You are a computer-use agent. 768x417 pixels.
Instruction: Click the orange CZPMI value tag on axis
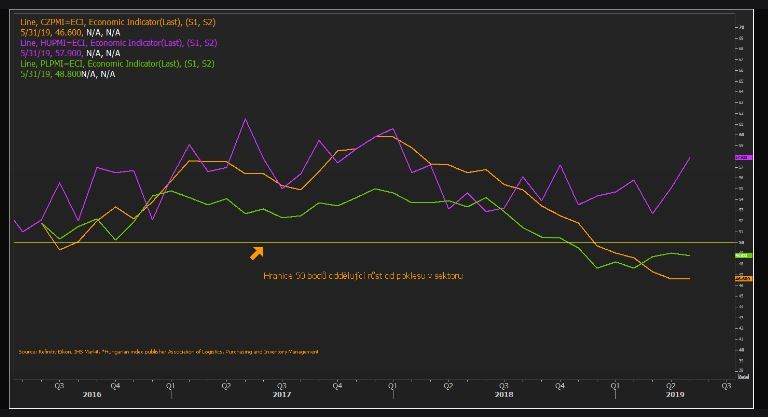743,279
